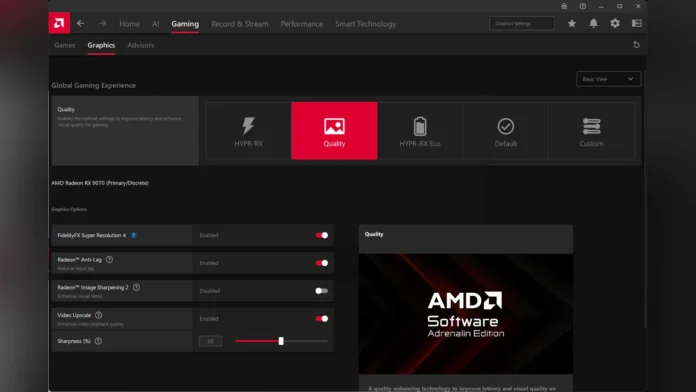The height and width of the screenshot is (392, 696).
Task: Open the Basic View dropdown
Action: point(609,79)
